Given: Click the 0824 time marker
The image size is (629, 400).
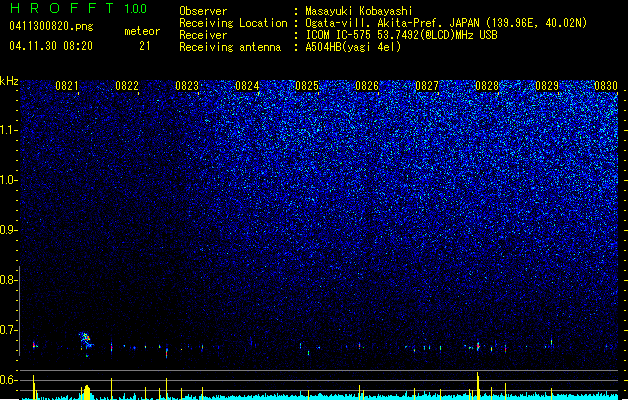Looking at the screenshot, I should (x=247, y=86).
